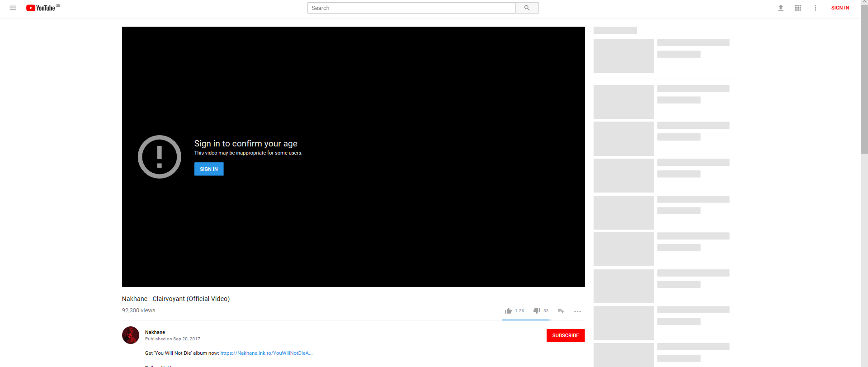Open the add to playlist menu

click(561, 311)
